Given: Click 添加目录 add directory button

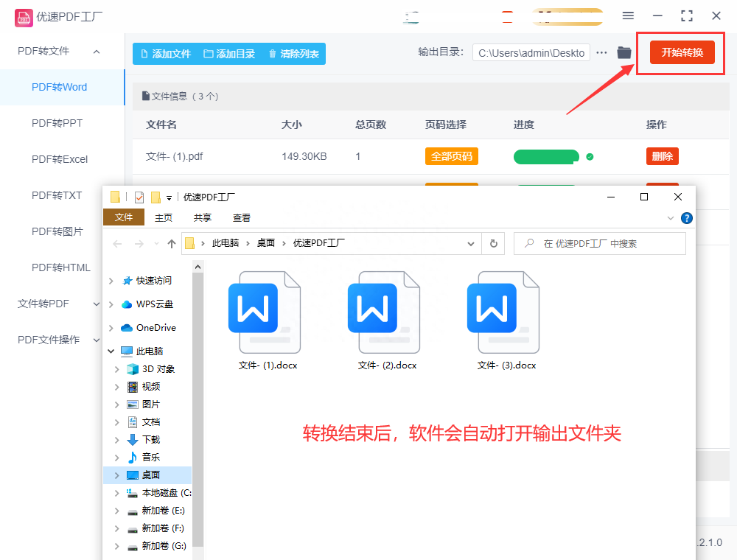Looking at the screenshot, I should 229,54.
